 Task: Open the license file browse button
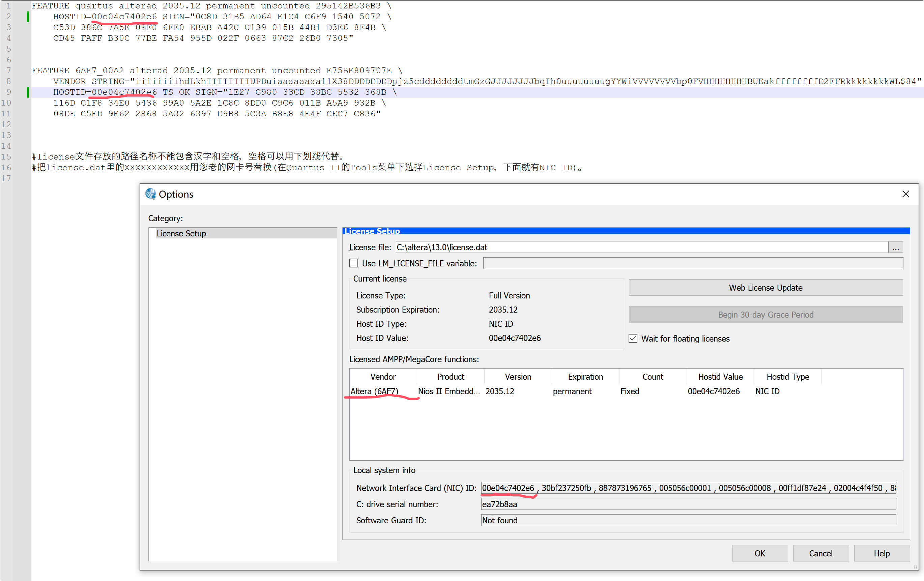tap(896, 247)
